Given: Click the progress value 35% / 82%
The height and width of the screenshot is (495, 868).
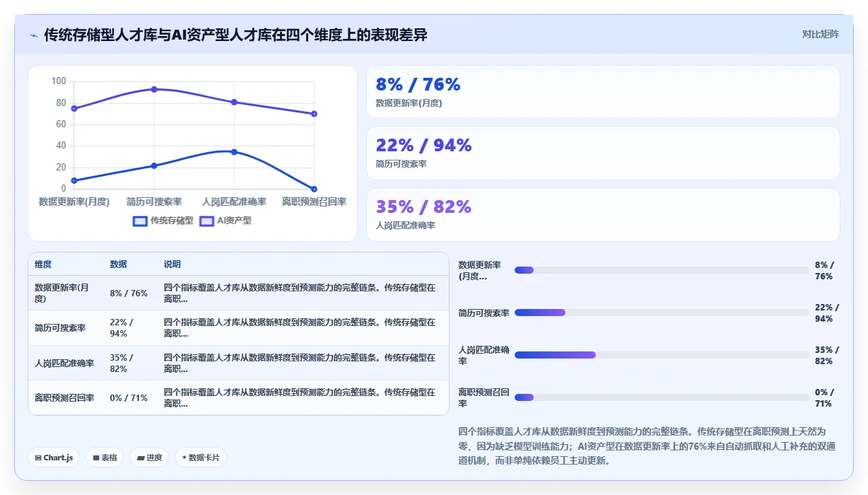Looking at the screenshot, I should pos(827,356).
